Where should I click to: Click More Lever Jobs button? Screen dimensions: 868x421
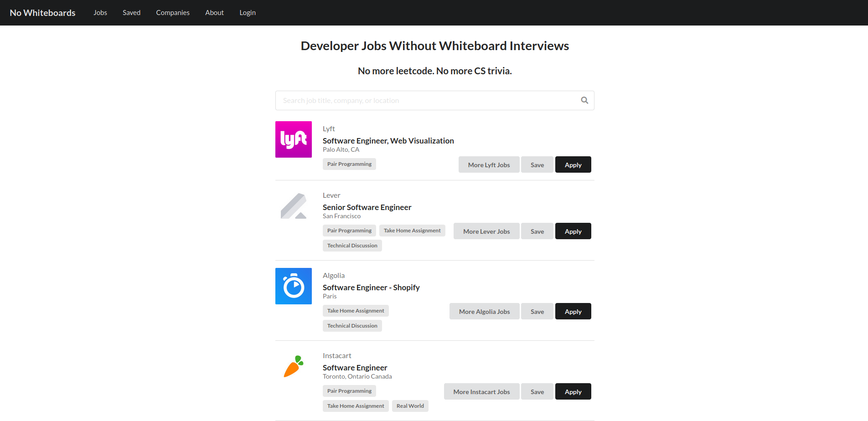(x=486, y=231)
